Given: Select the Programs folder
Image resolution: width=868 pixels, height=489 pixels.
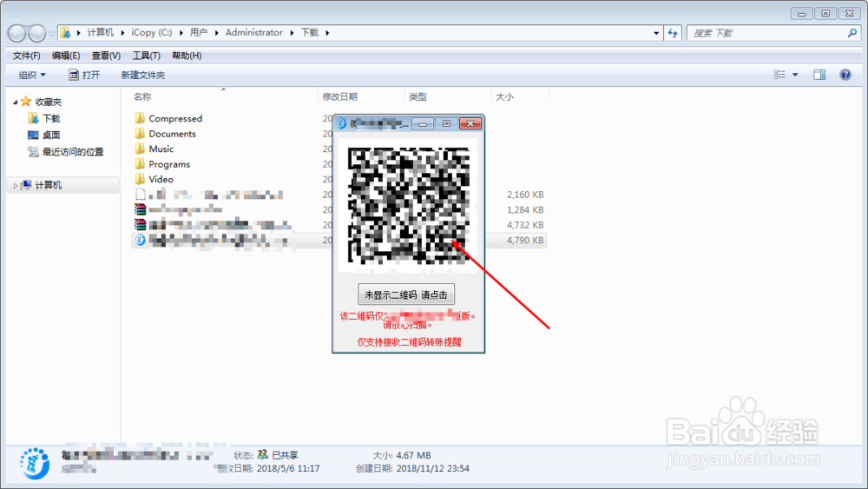Looking at the screenshot, I should pos(169,164).
